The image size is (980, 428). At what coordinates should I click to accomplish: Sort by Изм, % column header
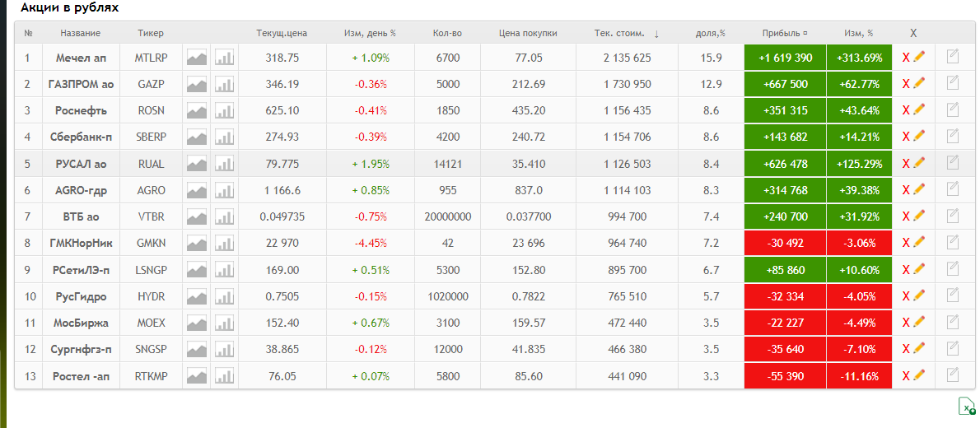tap(859, 33)
